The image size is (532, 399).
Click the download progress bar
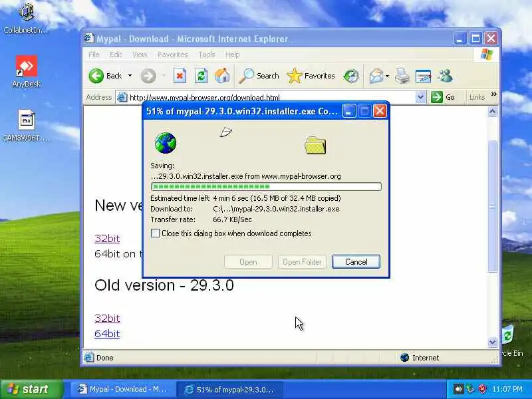point(266,186)
